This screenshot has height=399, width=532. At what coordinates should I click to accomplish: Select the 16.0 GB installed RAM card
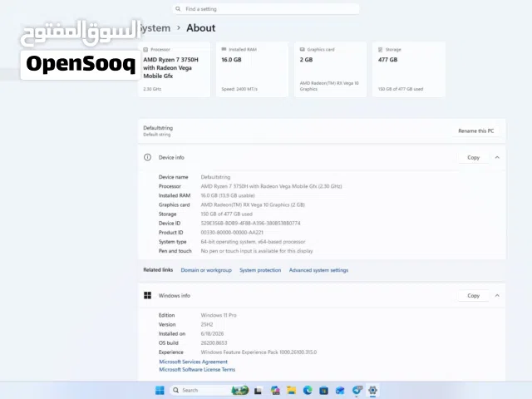[252, 69]
